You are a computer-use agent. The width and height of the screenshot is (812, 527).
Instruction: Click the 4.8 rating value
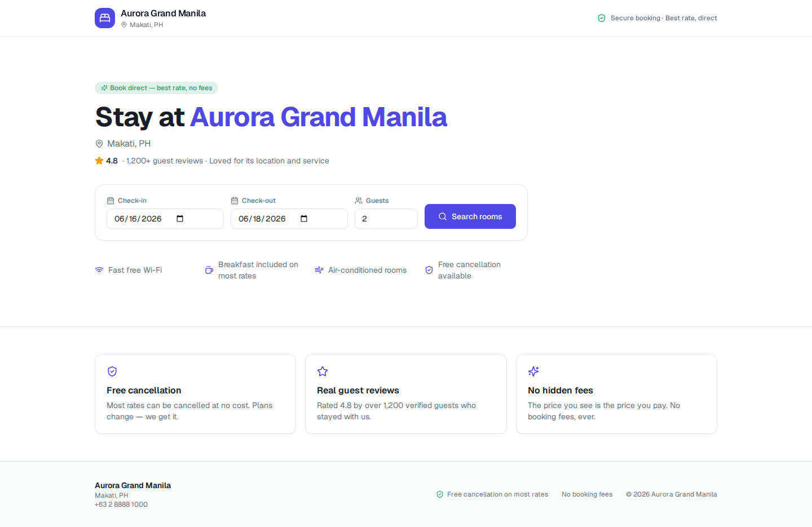click(112, 161)
